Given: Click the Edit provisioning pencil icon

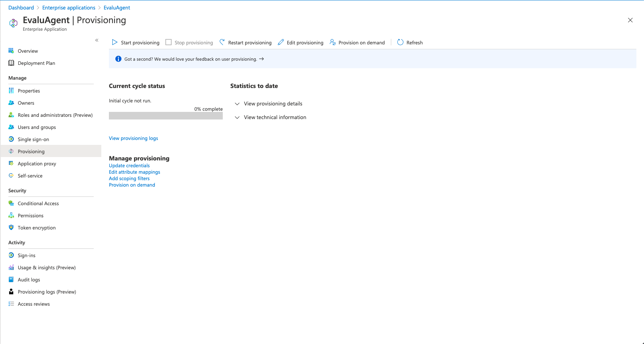Looking at the screenshot, I should (281, 42).
